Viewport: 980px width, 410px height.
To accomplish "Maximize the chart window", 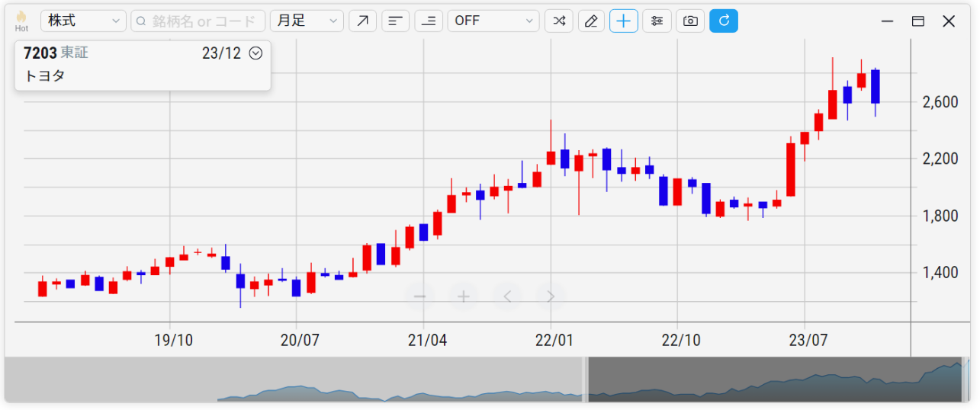I will [x=918, y=21].
